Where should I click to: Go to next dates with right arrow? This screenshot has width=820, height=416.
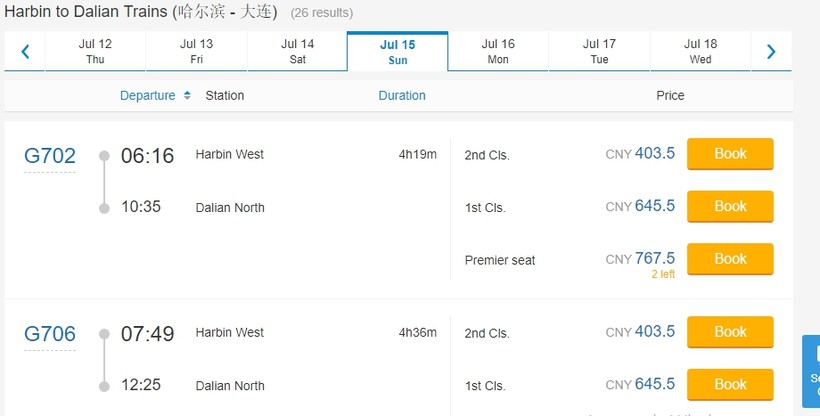pyautogui.click(x=771, y=52)
